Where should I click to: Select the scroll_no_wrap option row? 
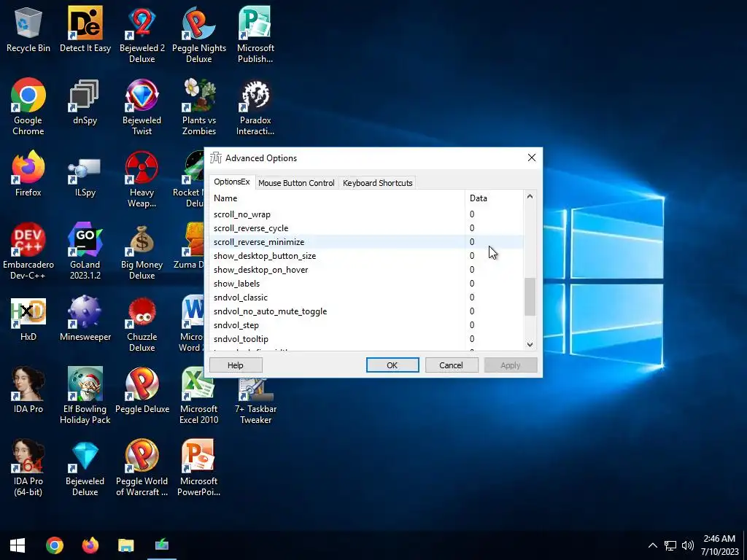[366, 214]
